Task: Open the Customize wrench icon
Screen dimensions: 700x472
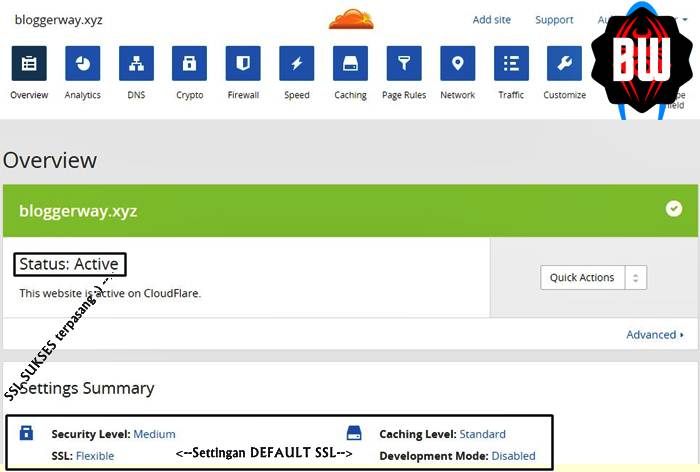Action: (x=564, y=63)
